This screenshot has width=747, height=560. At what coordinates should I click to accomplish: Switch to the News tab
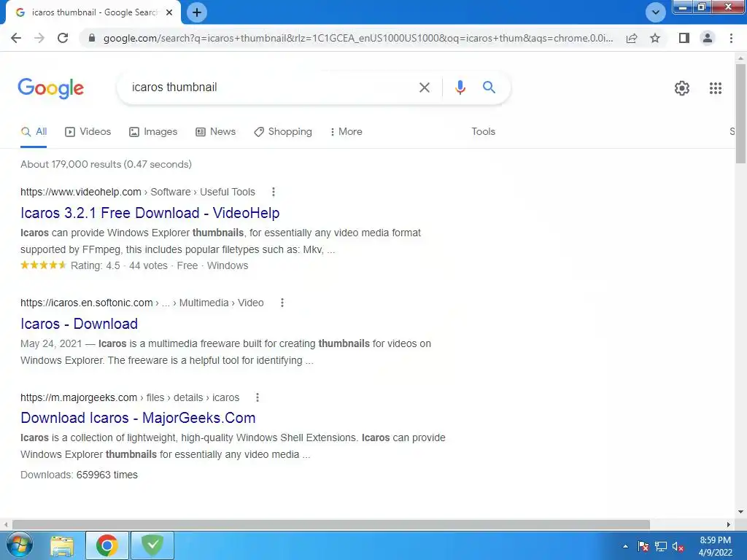pos(216,132)
